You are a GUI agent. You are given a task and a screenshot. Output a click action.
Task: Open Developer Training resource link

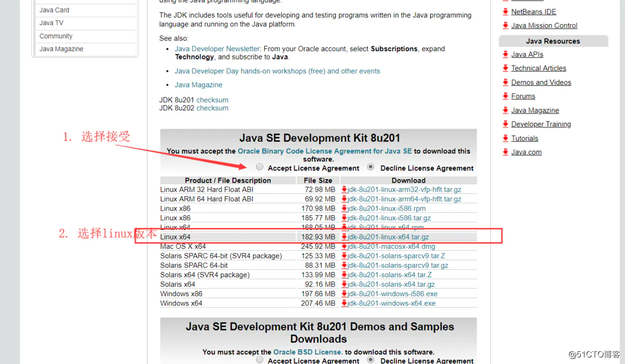pyautogui.click(x=541, y=124)
